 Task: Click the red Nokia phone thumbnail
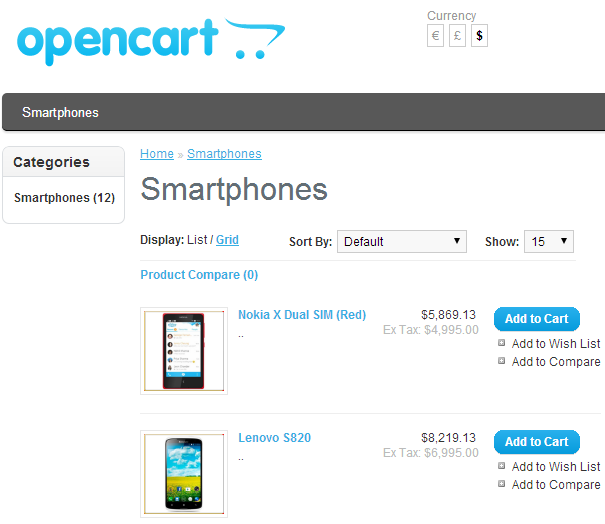184,351
